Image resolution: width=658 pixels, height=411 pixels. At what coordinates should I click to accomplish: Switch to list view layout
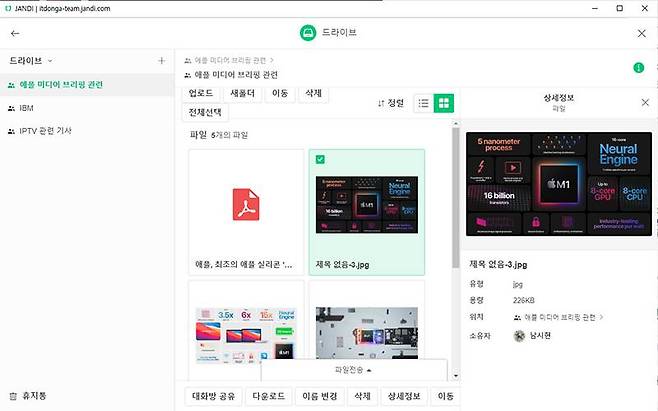[x=424, y=103]
